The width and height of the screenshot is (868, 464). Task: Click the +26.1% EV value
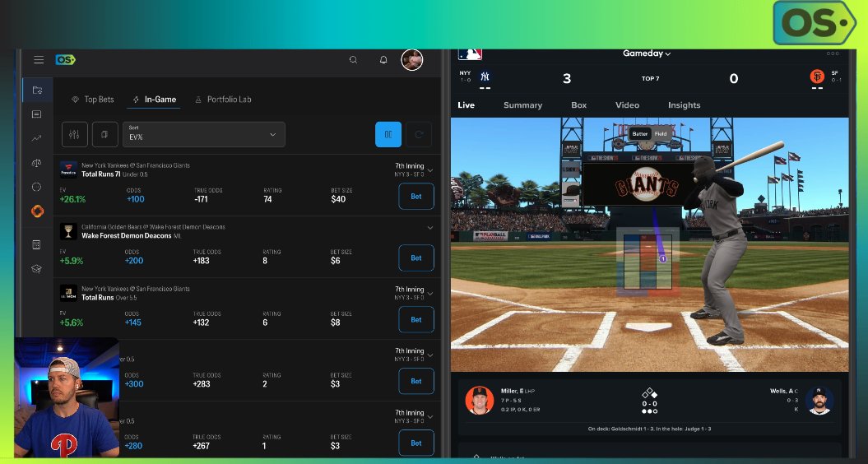pyautogui.click(x=73, y=199)
